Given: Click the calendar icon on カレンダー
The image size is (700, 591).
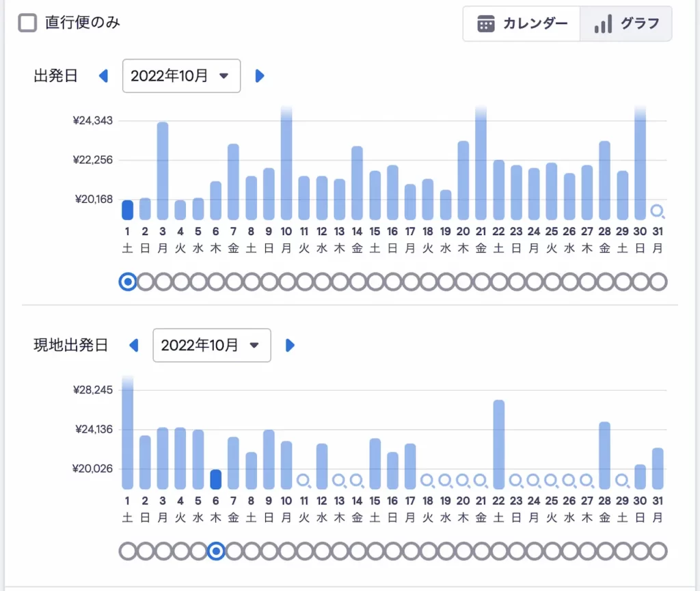Looking at the screenshot, I should [486, 24].
